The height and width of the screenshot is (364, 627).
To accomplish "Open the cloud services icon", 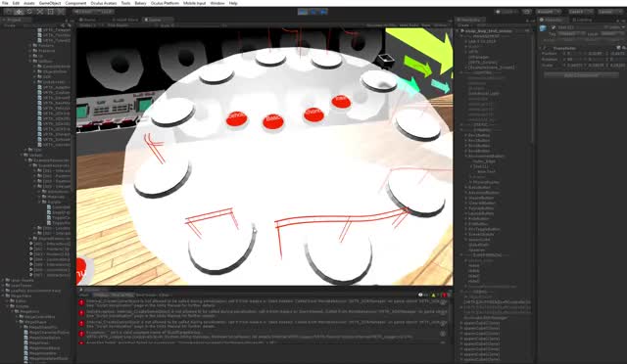I will (x=527, y=12).
